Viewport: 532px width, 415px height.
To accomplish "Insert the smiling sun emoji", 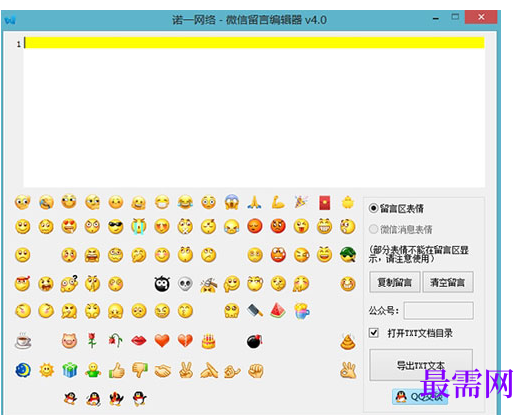I will pyautogui.click(x=46, y=370).
